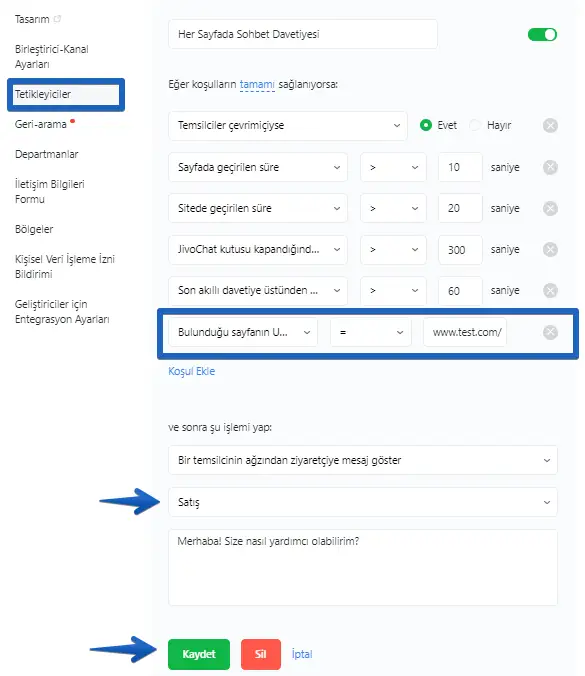Remove the 'Son akıllı davetiye' condition row
The height and width of the screenshot is (676, 585).
[x=550, y=291]
